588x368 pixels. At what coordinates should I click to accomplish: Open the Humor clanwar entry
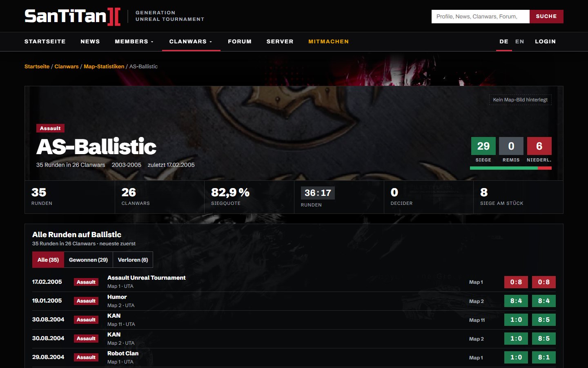[x=117, y=297]
